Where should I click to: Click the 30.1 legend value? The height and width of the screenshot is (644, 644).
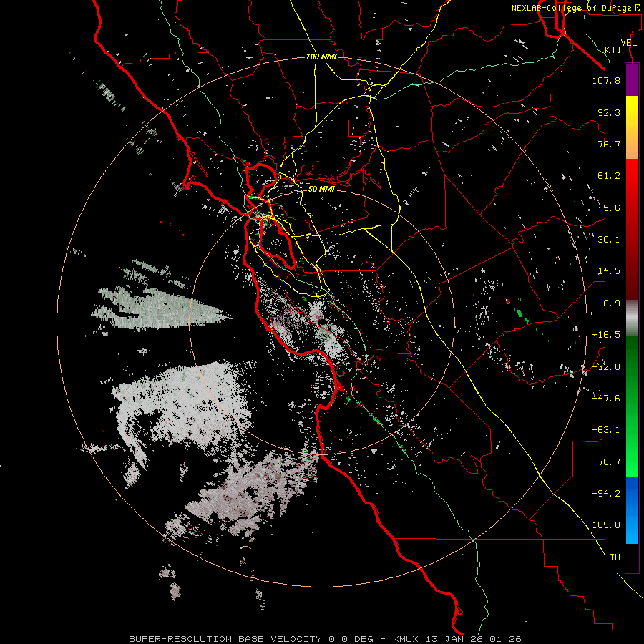point(609,240)
